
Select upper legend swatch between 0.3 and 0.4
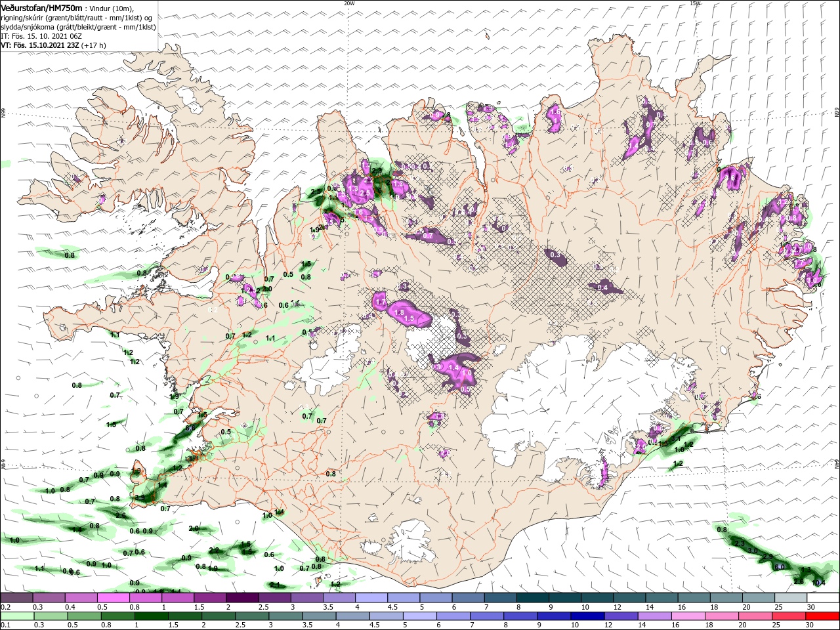tap(49, 598)
